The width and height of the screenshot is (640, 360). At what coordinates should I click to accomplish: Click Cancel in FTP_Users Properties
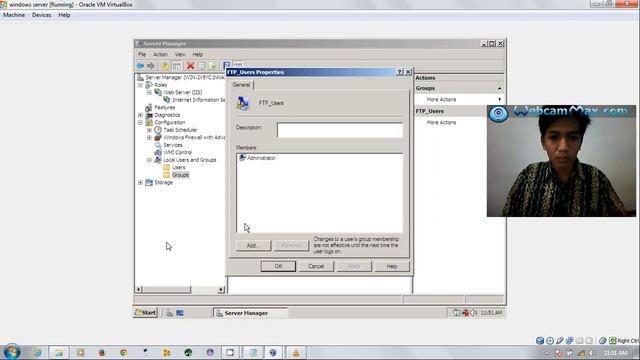point(316,266)
